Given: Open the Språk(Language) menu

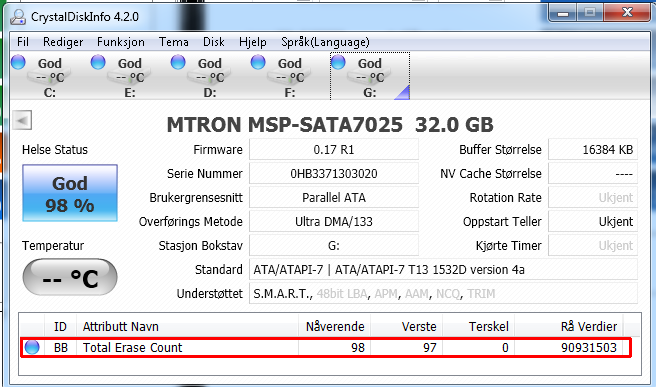Looking at the screenshot, I should point(325,42).
